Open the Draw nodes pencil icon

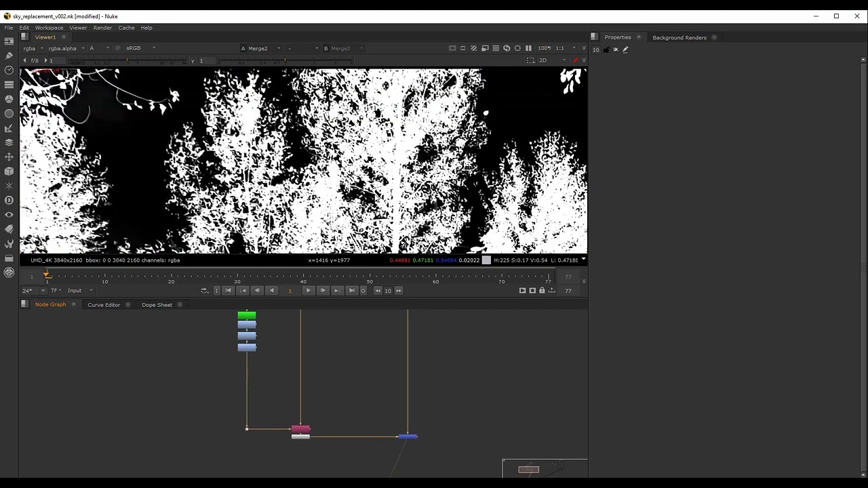coord(9,56)
